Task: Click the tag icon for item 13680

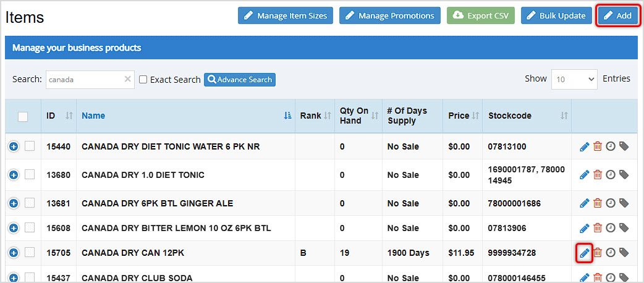Action: (624, 175)
